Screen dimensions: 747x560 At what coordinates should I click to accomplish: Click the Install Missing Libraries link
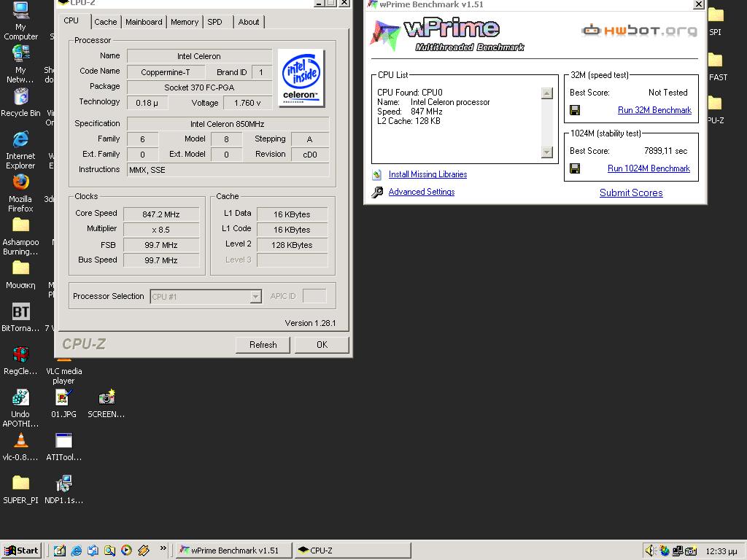427,174
